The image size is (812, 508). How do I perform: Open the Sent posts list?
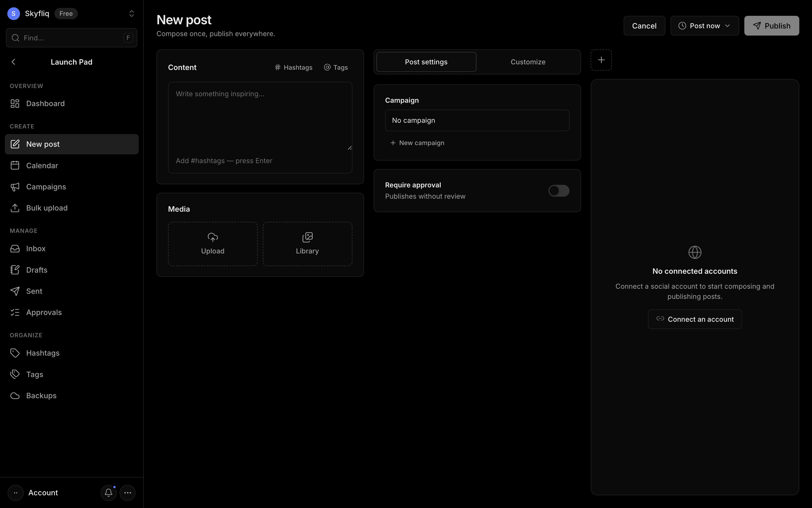click(71, 291)
